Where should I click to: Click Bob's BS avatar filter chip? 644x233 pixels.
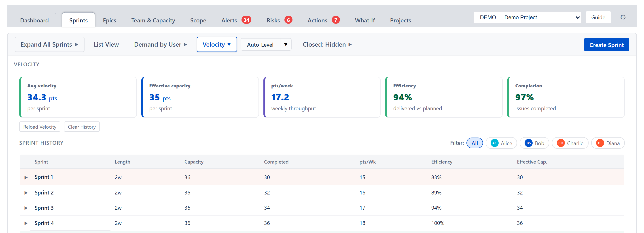534,143
